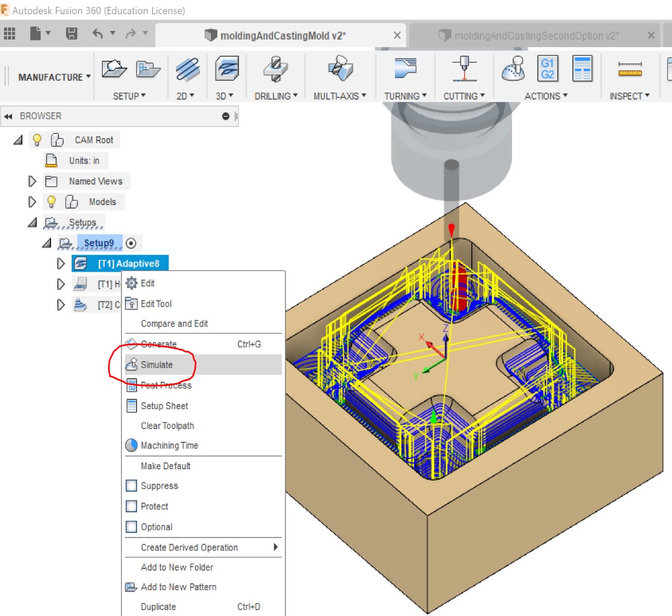Open Create Derived Operation submenu

(203, 547)
